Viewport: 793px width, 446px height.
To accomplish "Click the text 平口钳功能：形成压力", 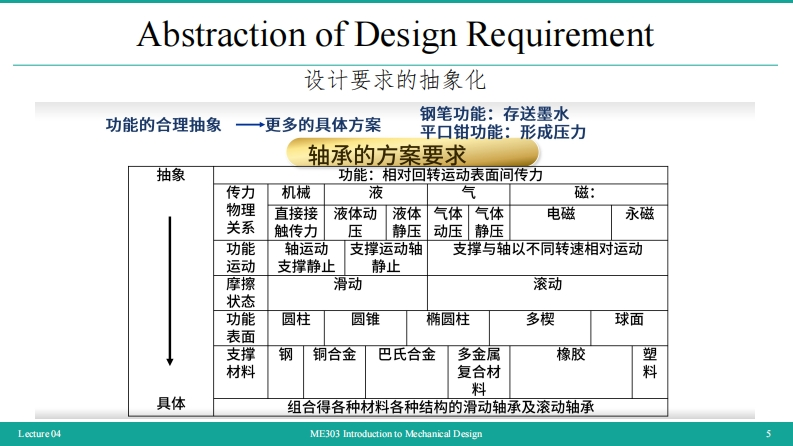I will 503,131.
